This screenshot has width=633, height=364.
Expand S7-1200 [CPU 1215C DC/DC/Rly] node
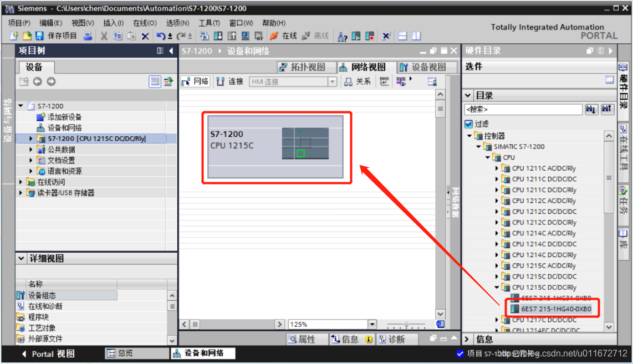pyautogui.click(x=30, y=139)
